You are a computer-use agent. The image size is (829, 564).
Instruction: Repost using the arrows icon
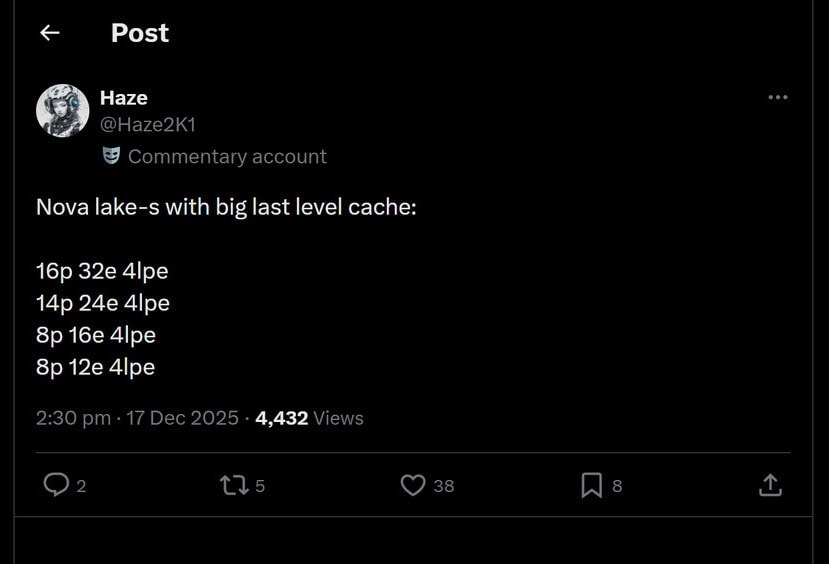click(233, 485)
